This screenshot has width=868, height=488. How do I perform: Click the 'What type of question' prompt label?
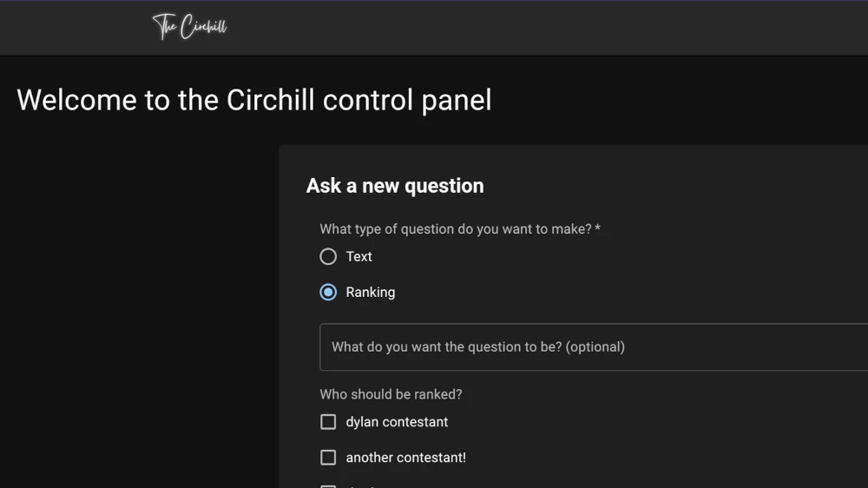point(456,229)
